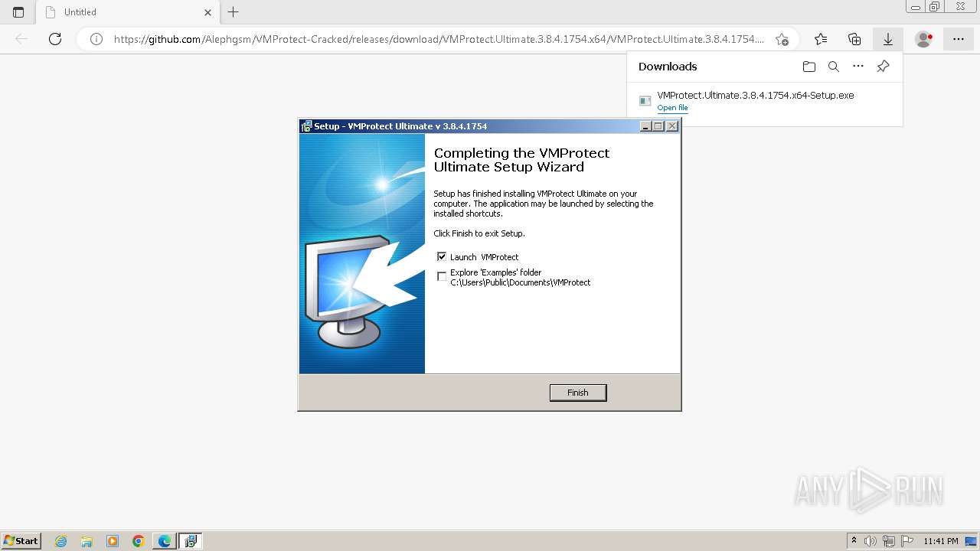Image resolution: width=980 pixels, height=551 pixels.
Task: Switch to the Setup installer taskbar item
Action: coord(191,541)
